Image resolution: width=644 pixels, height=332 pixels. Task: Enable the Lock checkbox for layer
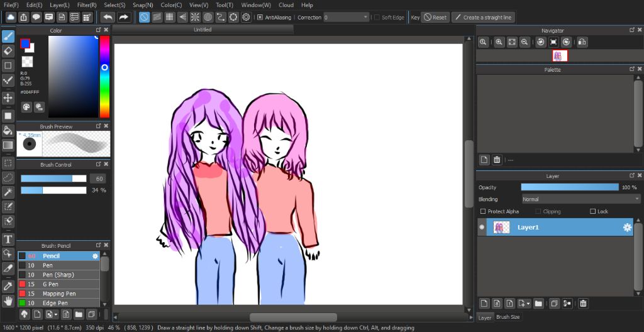click(x=592, y=211)
